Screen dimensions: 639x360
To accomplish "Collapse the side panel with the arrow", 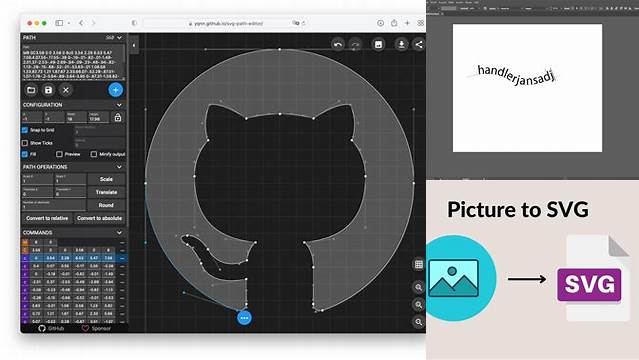I will (134, 45).
